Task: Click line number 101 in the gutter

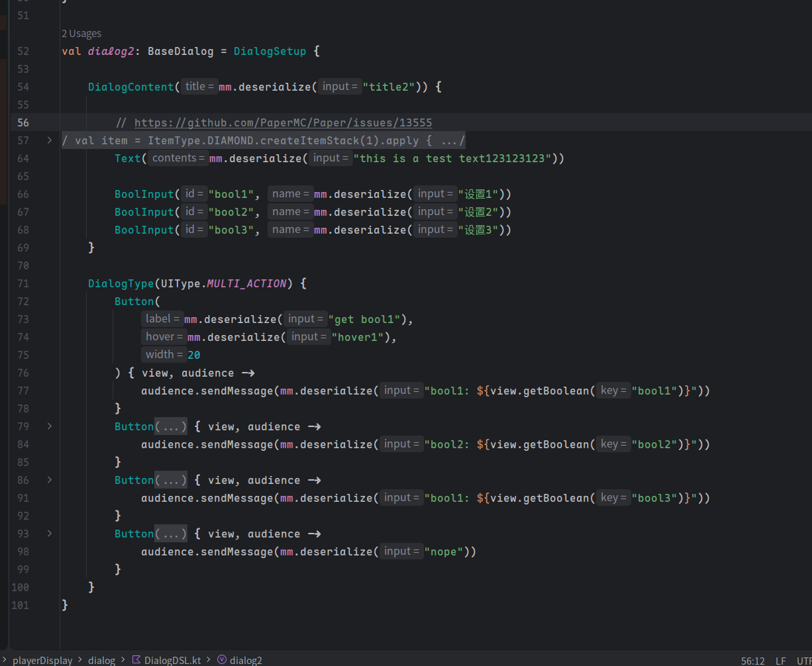Action: [x=21, y=604]
